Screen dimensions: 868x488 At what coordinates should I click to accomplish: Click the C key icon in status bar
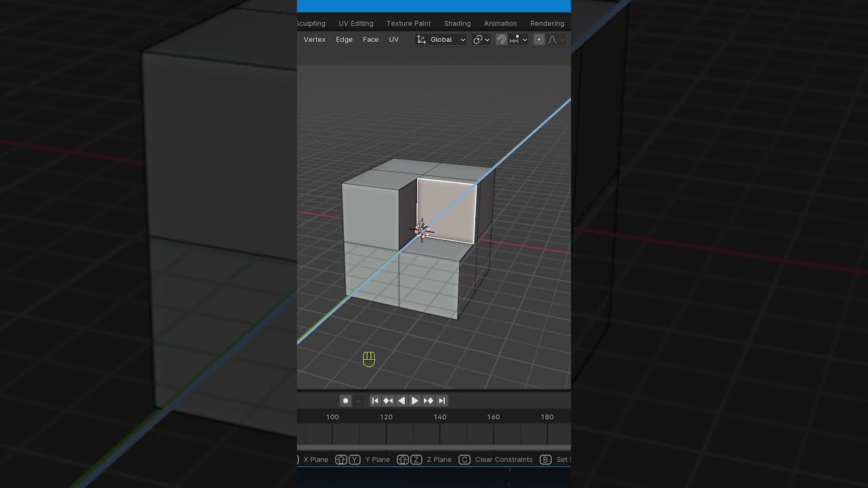click(x=465, y=460)
